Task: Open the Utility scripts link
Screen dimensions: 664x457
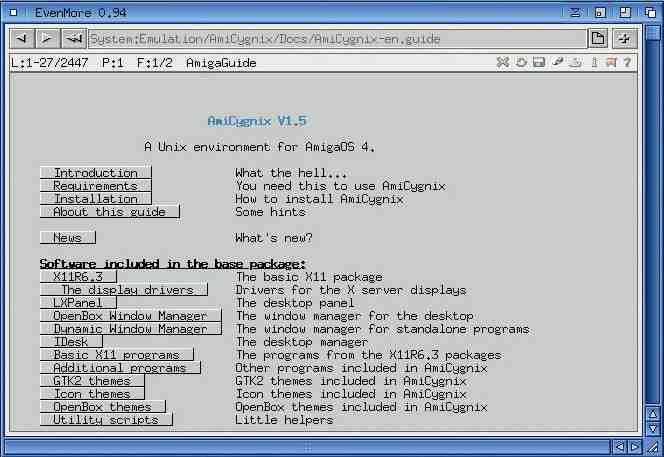Action: pyautogui.click(x=106, y=420)
